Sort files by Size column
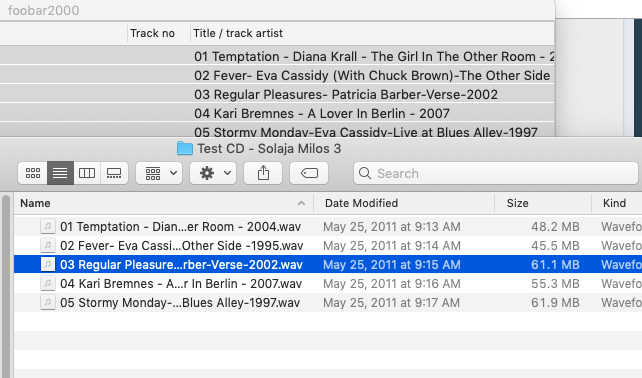The image size is (642, 378). pyautogui.click(x=517, y=203)
